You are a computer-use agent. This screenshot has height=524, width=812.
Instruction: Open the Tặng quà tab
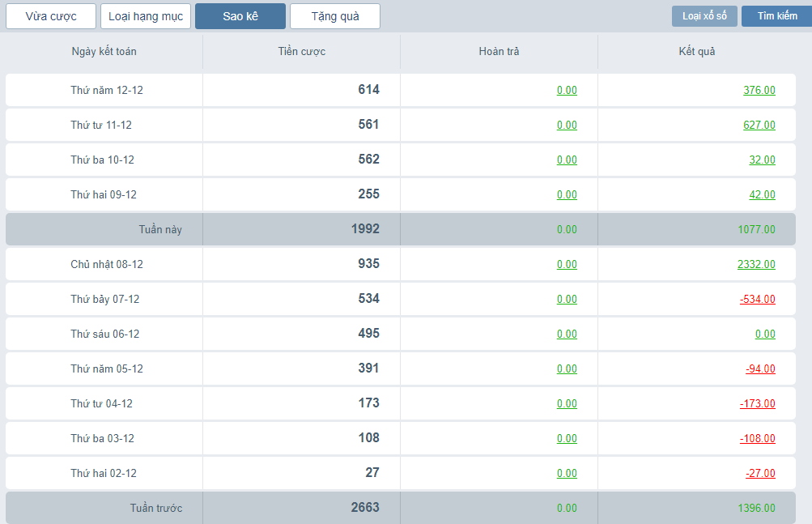(334, 16)
